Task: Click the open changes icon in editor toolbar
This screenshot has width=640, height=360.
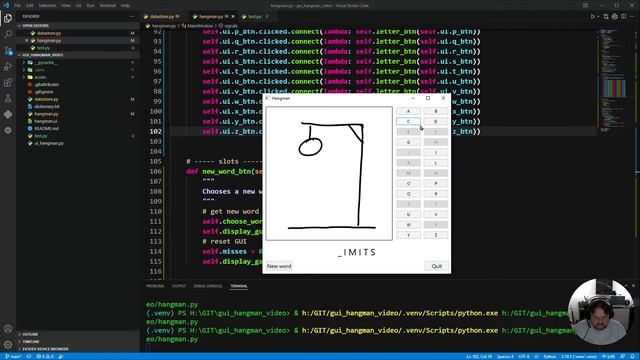Action: coord(606,17)
